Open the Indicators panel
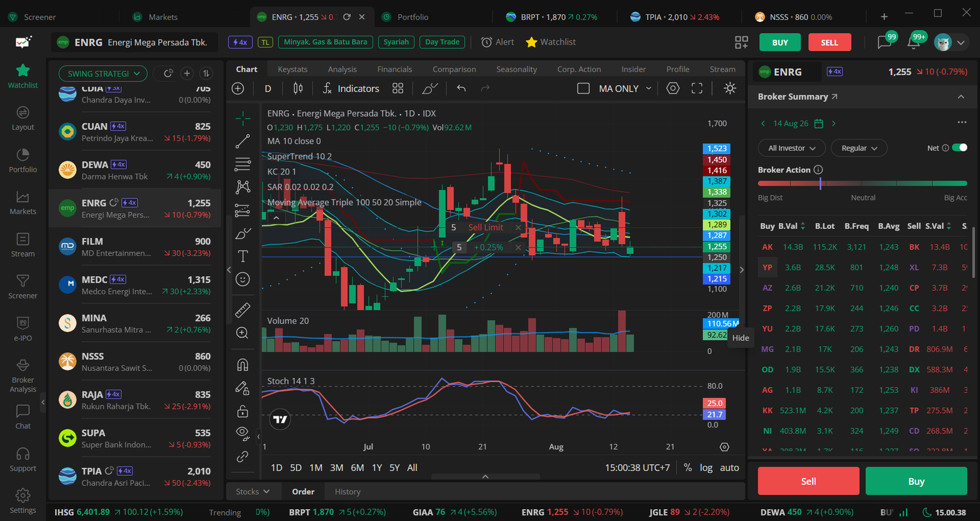Screen dimensions: 980x521 pyautogui.click(x=351, y=89)
